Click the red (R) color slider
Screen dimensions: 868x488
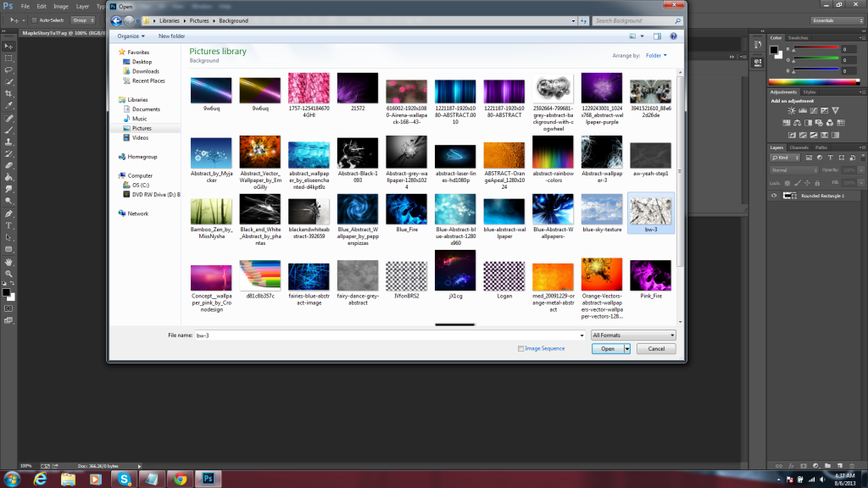(815, 49)
